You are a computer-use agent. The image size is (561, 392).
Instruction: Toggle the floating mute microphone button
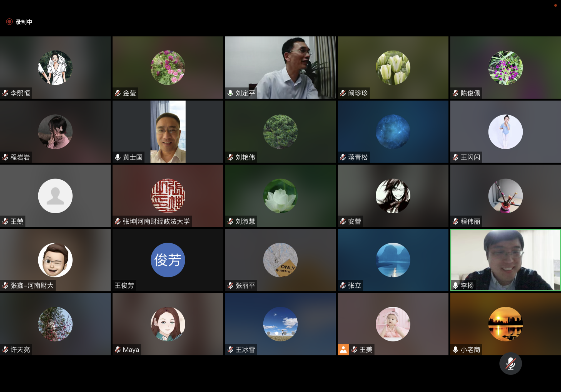tap(510, 364)
